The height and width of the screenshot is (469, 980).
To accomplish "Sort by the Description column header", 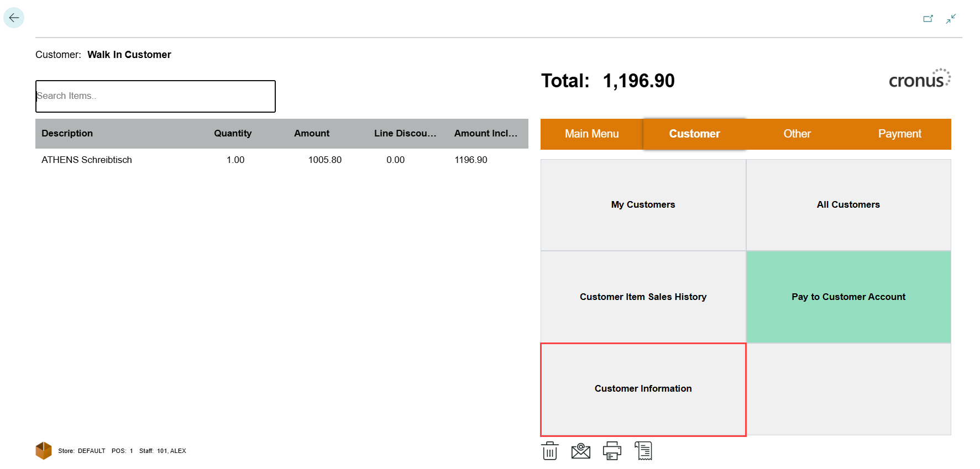I will tap(67, 133).
